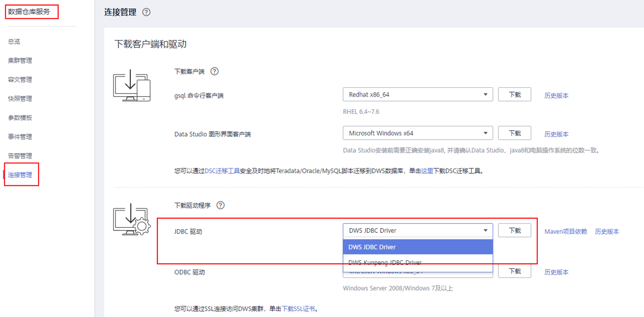Open 快照管理 sidebar item
The image size is (644, 317).
[20, 98]
